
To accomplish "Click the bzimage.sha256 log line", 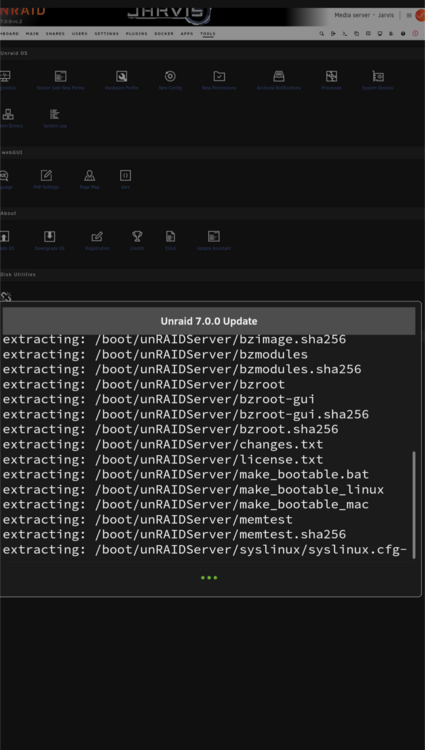I will pos(174,340).
